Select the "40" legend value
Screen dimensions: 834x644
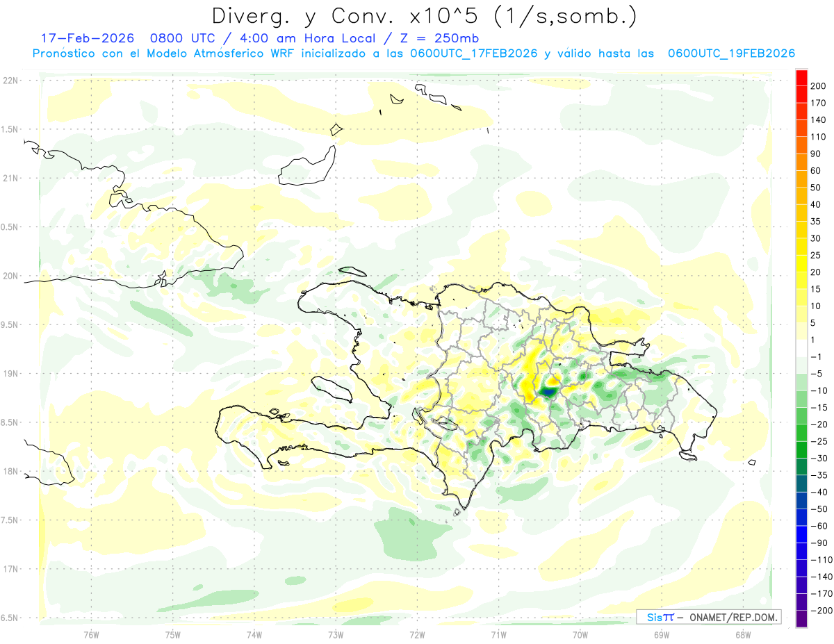816,204
